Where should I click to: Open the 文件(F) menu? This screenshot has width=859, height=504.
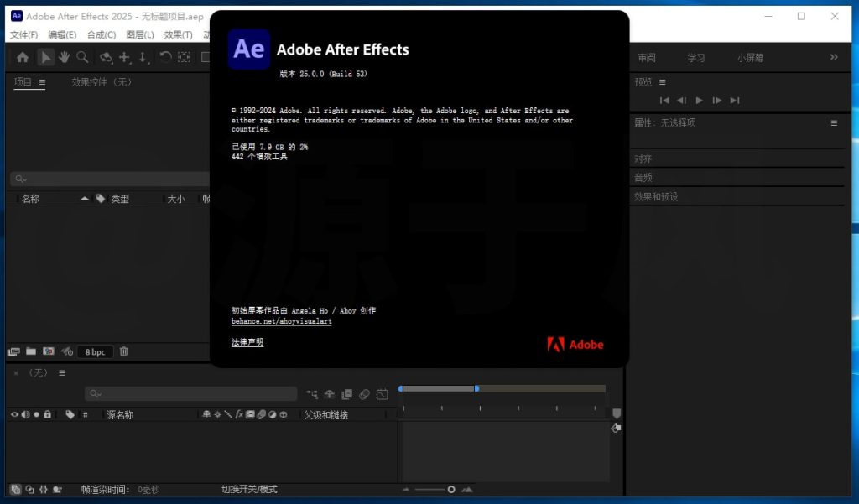pos(23,34)
